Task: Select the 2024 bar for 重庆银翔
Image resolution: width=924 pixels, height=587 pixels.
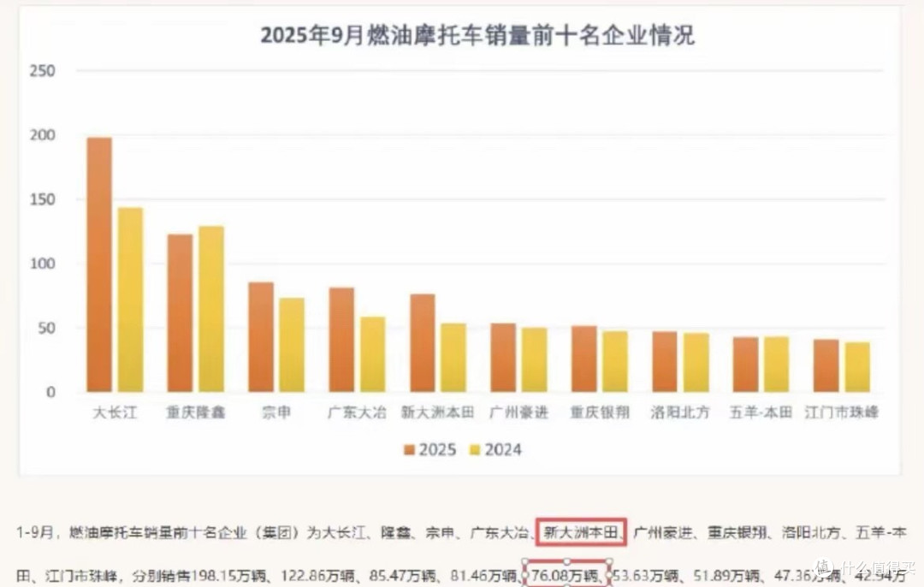Action: pos(615,361)
